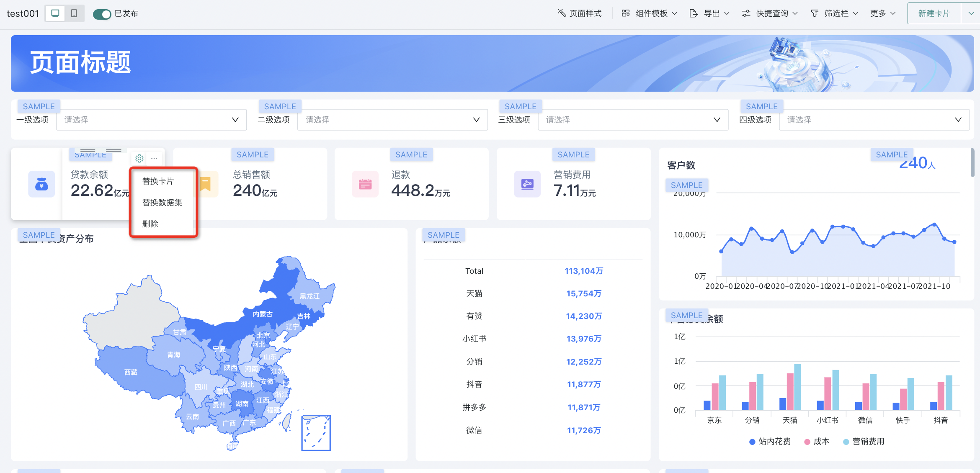The height and width of the screenshot is (473, 980).
Task: Expand the 筛选栏 filter bar dropdown
Action: [x=834, y=13]
